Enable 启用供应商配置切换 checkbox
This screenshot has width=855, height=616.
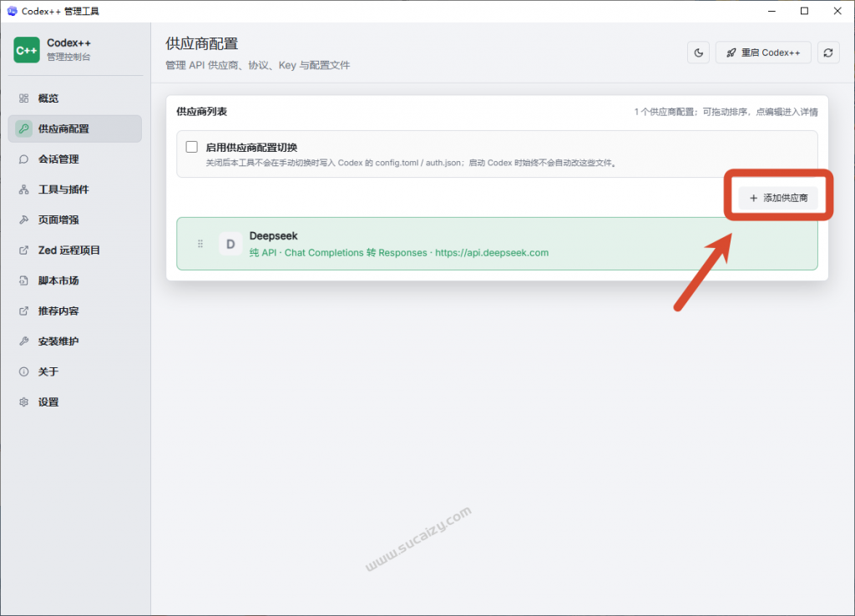[192, 147]
